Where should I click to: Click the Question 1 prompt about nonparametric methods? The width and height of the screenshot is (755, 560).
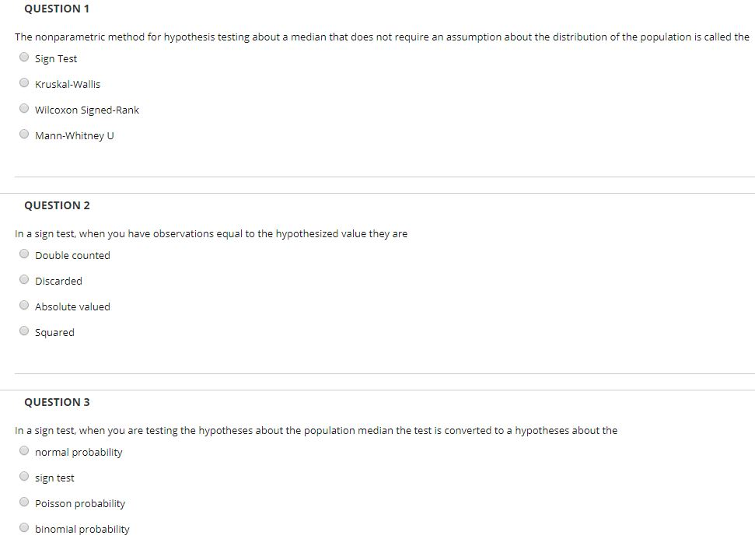(377, 37)
